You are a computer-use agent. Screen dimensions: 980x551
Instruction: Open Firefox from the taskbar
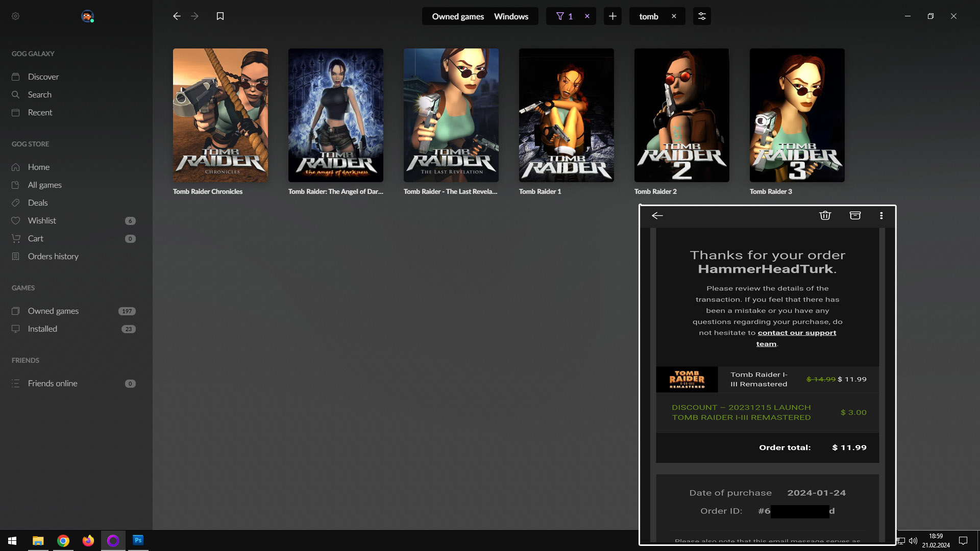click(x=88, y=541)
